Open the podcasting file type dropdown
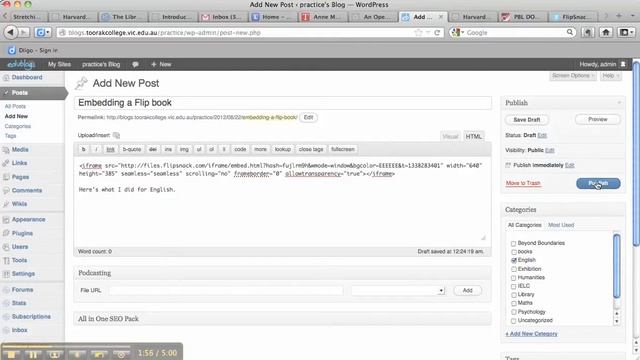 398,291
